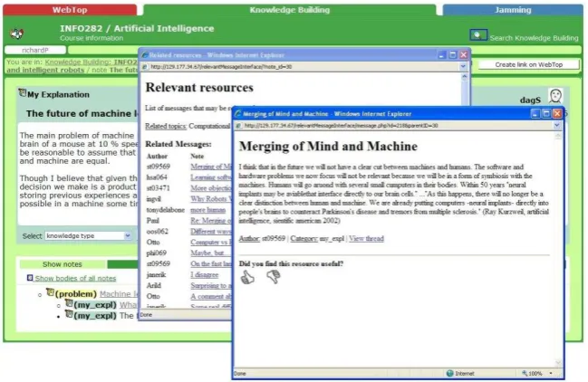
Task: Open Re: Merging link by Paul
Action: pos(211,221)
